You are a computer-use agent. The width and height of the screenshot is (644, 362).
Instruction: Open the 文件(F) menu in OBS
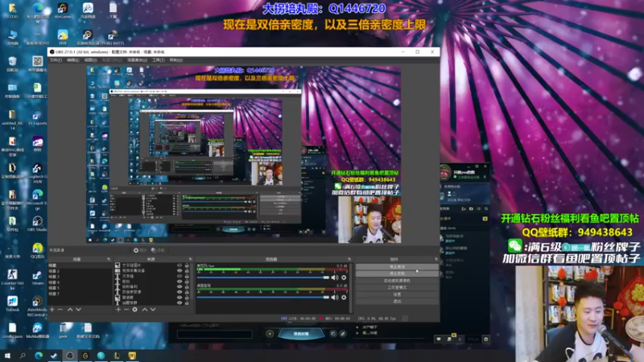[56, 60]
